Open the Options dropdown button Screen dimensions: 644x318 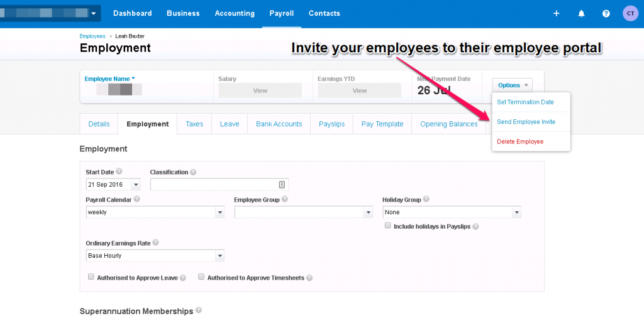[512, 85]
